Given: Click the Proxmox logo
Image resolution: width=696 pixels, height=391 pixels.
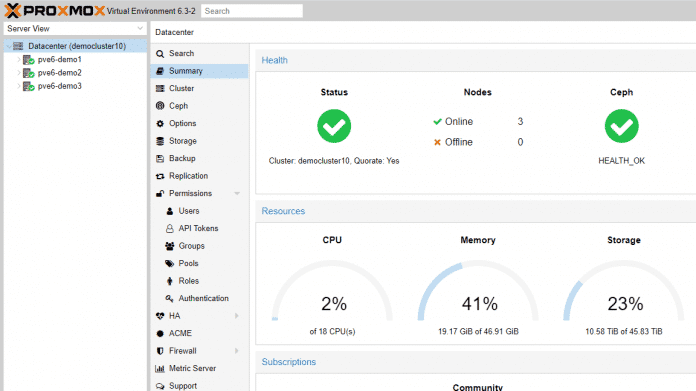Looking at the screenshot, I should (x=55, y=11).
